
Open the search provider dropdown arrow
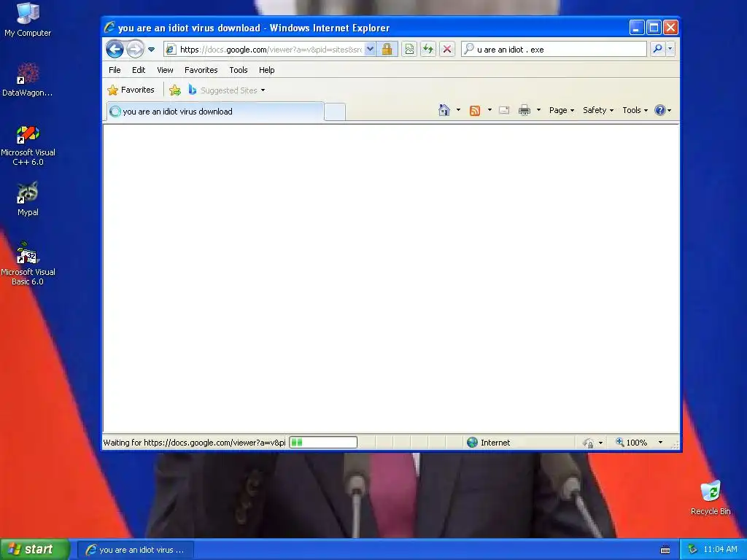tap(670, 49)
